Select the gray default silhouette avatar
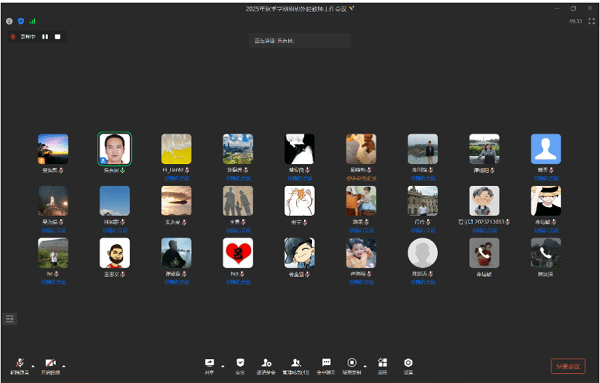Viewport: 600px width, 383px height. [x=423, y=253]
